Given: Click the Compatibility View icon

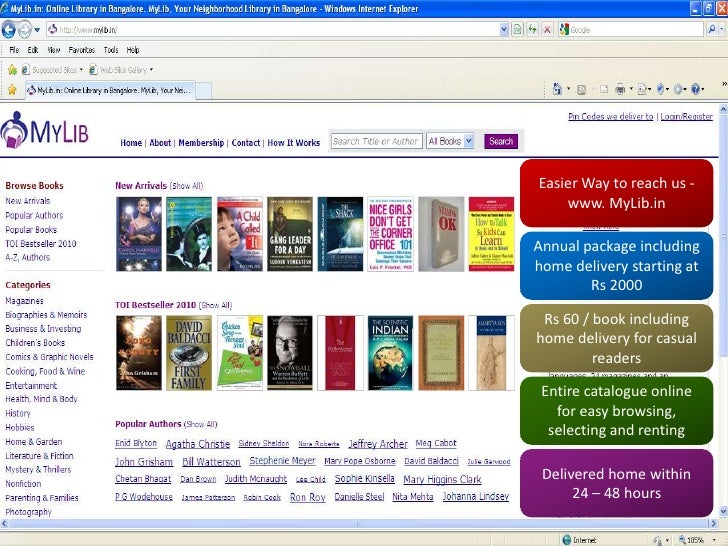Looking at the screenshot, I should pos(517,30).
